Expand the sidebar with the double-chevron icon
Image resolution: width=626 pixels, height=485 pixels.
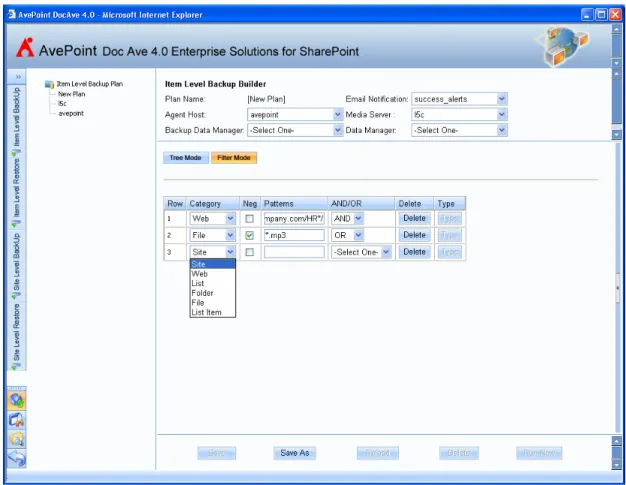tap(18, 77)
